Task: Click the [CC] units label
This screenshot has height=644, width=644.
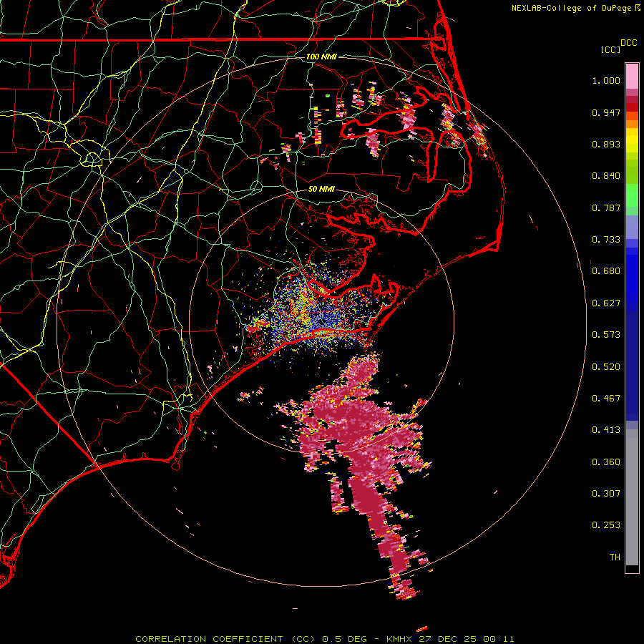Action: [x=611, y=49]
